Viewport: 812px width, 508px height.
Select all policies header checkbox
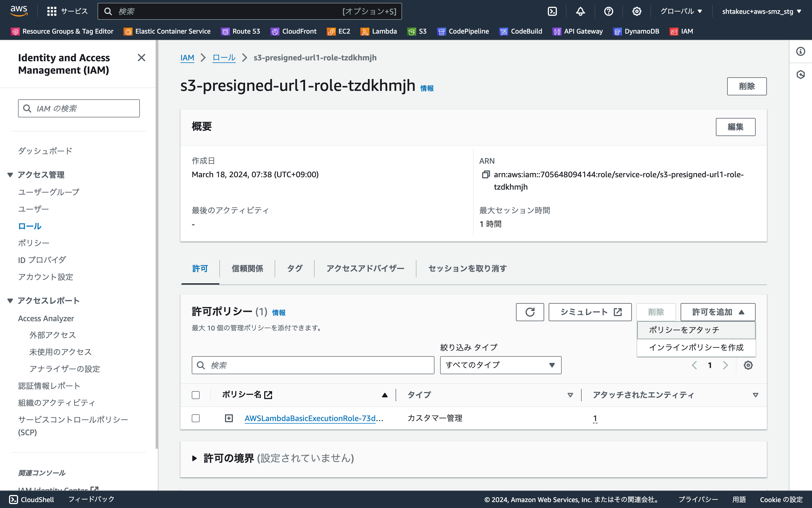196,395
